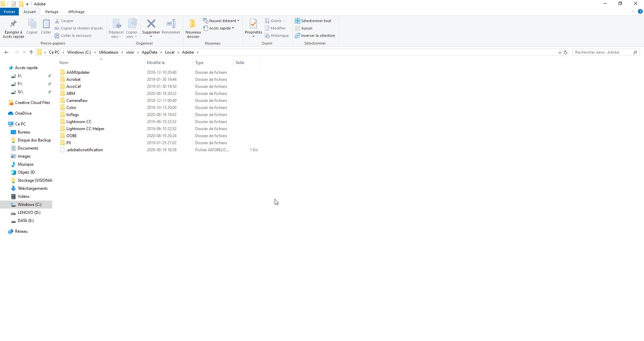Open Creative Cloud Files in sidebar
644x341 pixels.
point(32,103)
